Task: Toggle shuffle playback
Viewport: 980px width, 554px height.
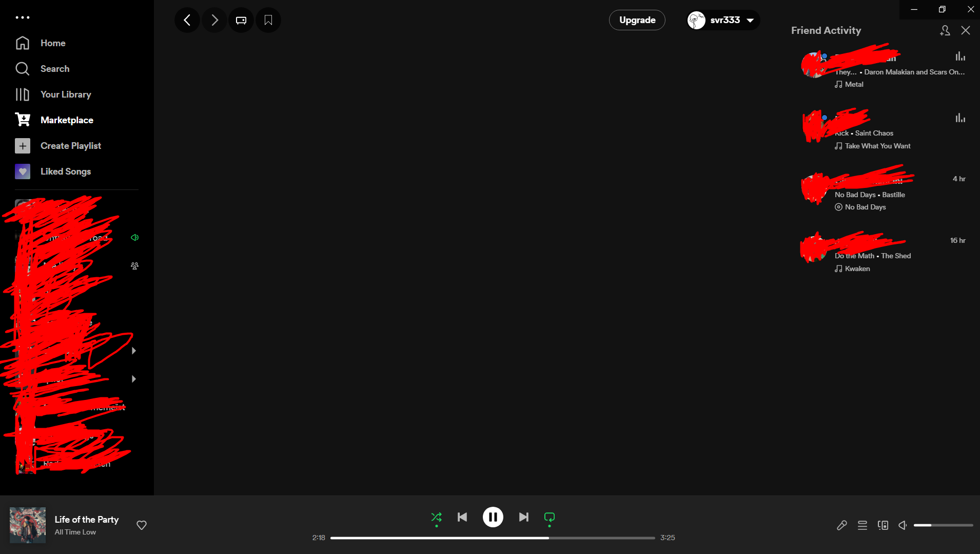Action: coord(436,517)
